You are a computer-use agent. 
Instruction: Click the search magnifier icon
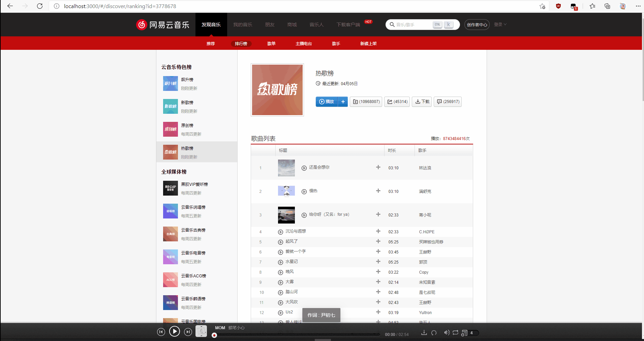pos(392,25)
